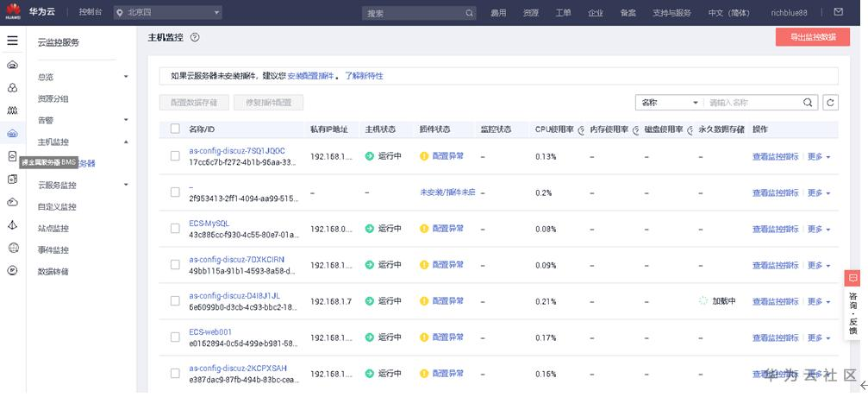Open the 北京四 region dropdown
The image size is (868, 397).
pos(168,13)
